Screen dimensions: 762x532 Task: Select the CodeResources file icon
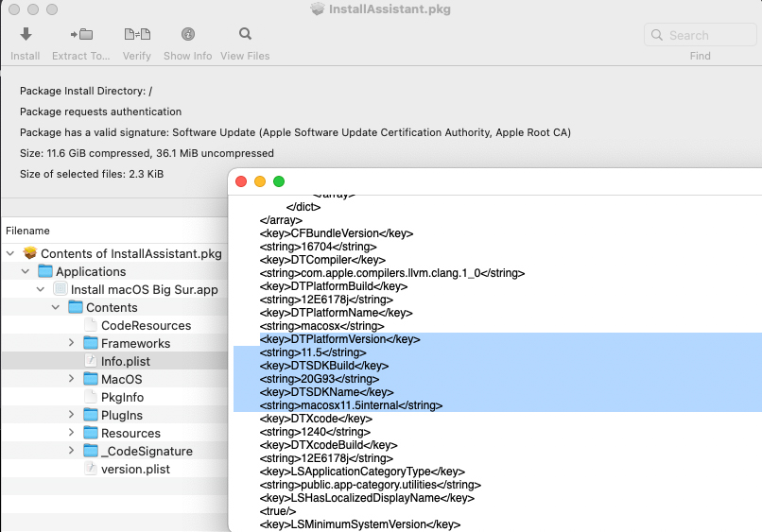pos(91,324)
